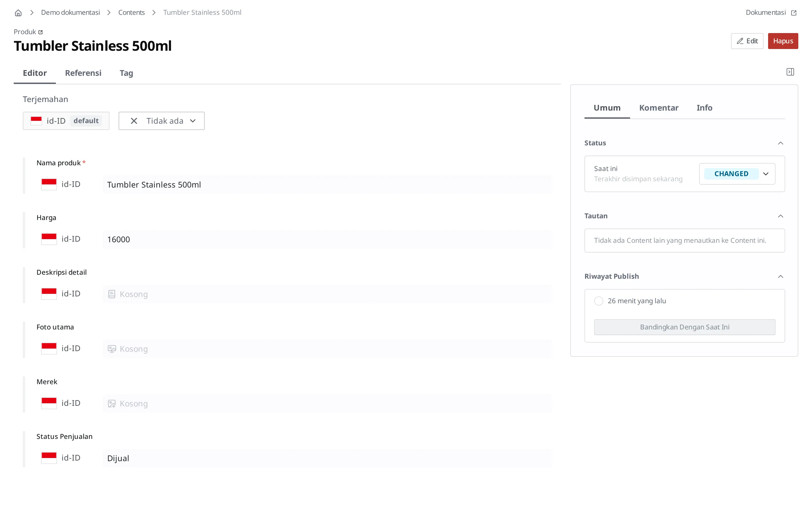812x513 pixels.
Task: Click the red Hapus button
Action: pyautogui.click(x=783, y=41)
